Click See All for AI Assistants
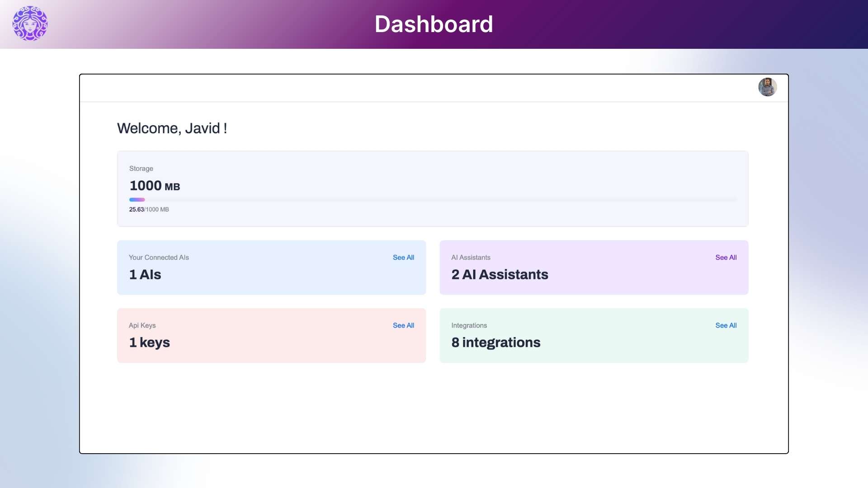 [x=726, y=258]
